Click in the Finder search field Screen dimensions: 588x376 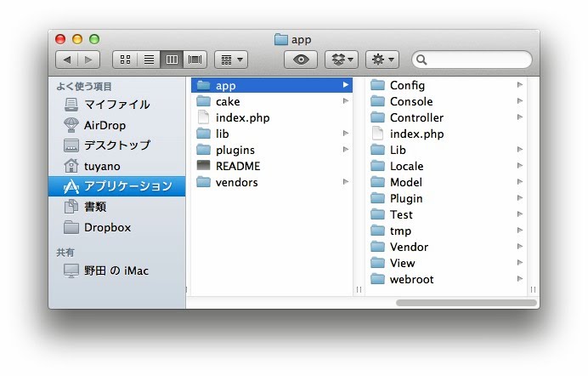[476, 60]
